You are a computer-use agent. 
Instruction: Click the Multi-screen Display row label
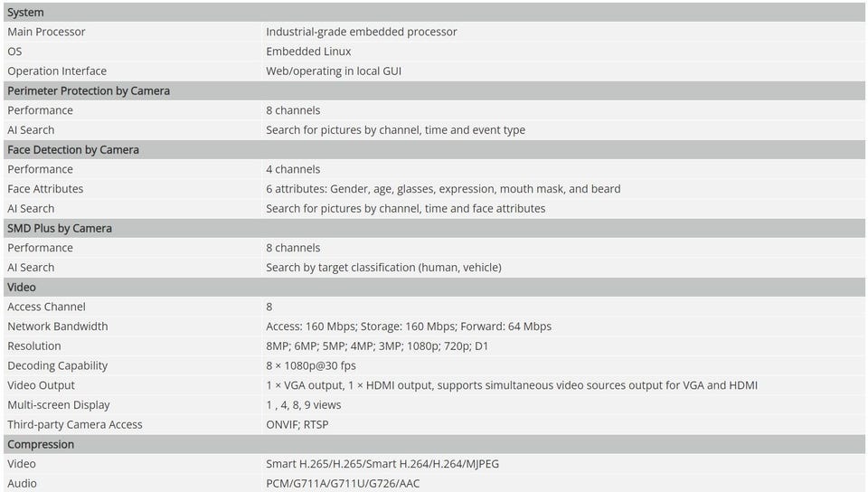tap(59, 405)
